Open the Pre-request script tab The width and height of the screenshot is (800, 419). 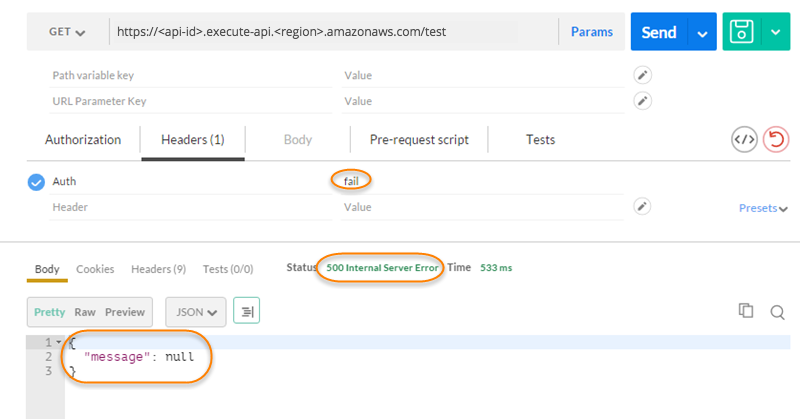[x=419, y=140]
